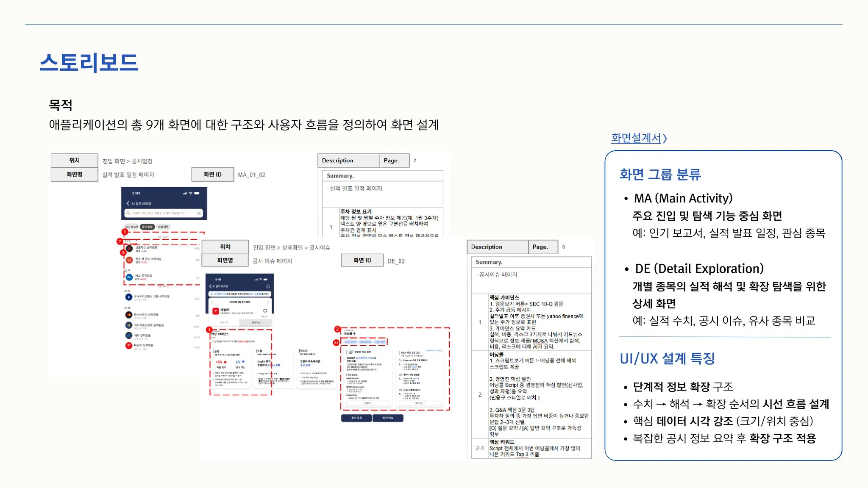Click red marker 3 in schedule list
Screen dimensions: 868x488
pos(123,252)
